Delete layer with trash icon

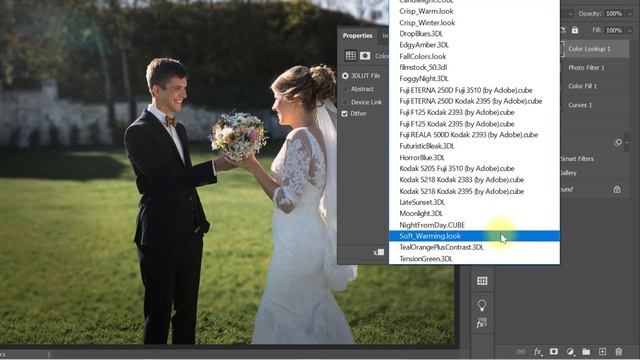pyautogui.click(x=619, y=351)
